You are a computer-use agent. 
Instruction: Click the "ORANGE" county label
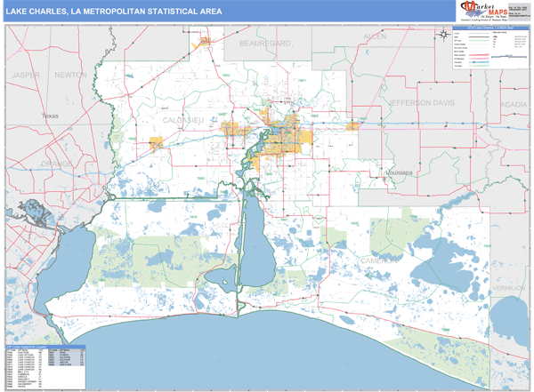pos(57,164)
